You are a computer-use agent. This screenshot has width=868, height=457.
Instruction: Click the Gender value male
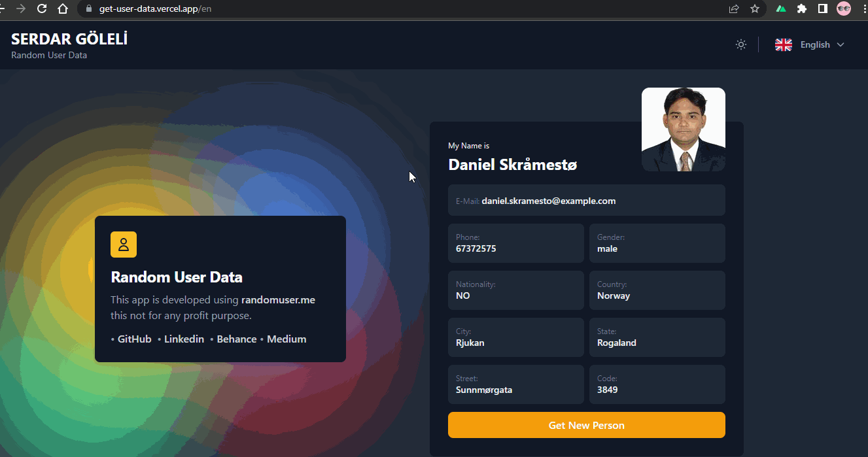607,248
